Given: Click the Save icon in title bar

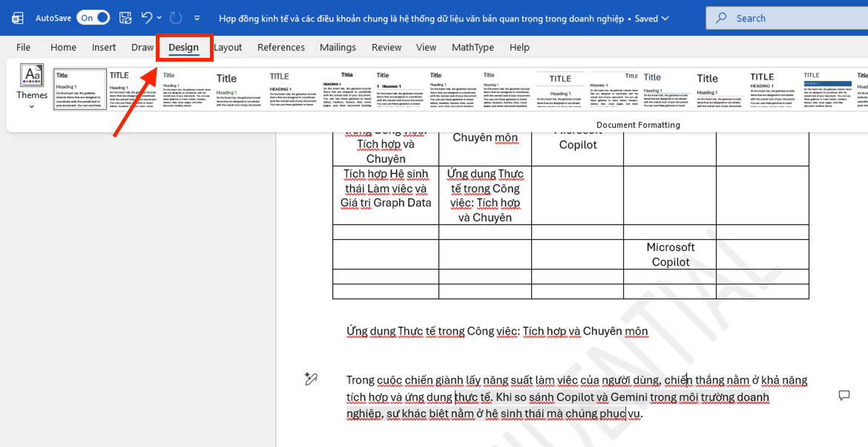Looking at the screenshot, I should pyautogui.click(x=125, y=18).
